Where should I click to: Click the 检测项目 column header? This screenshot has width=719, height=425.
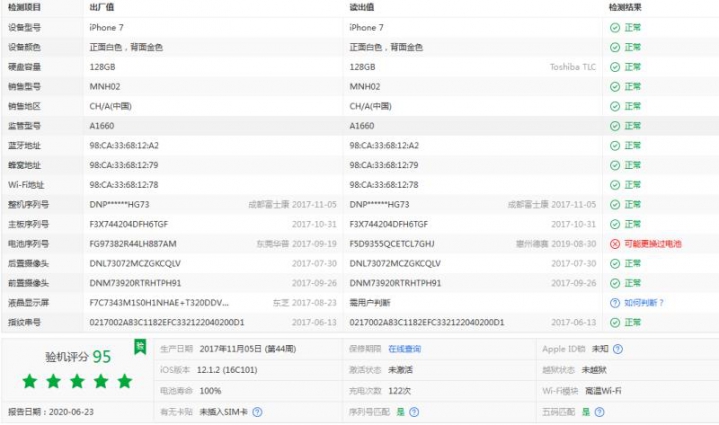coord(24,7)
